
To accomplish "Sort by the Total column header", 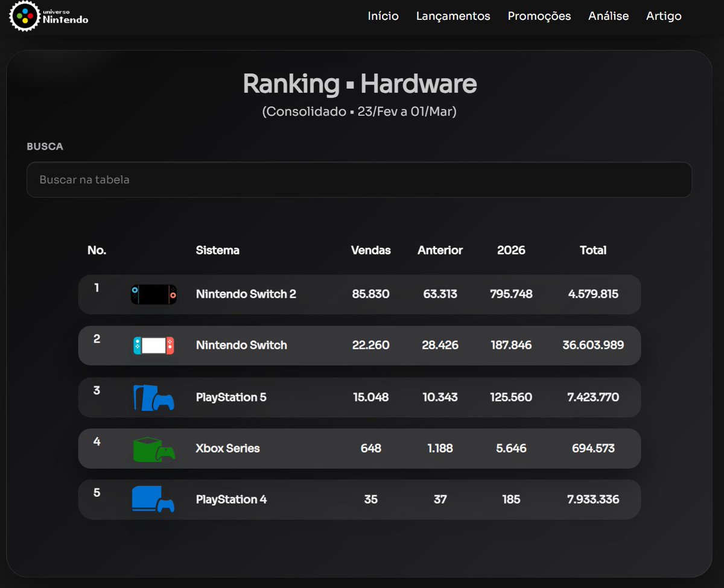I will pos(593,250).
